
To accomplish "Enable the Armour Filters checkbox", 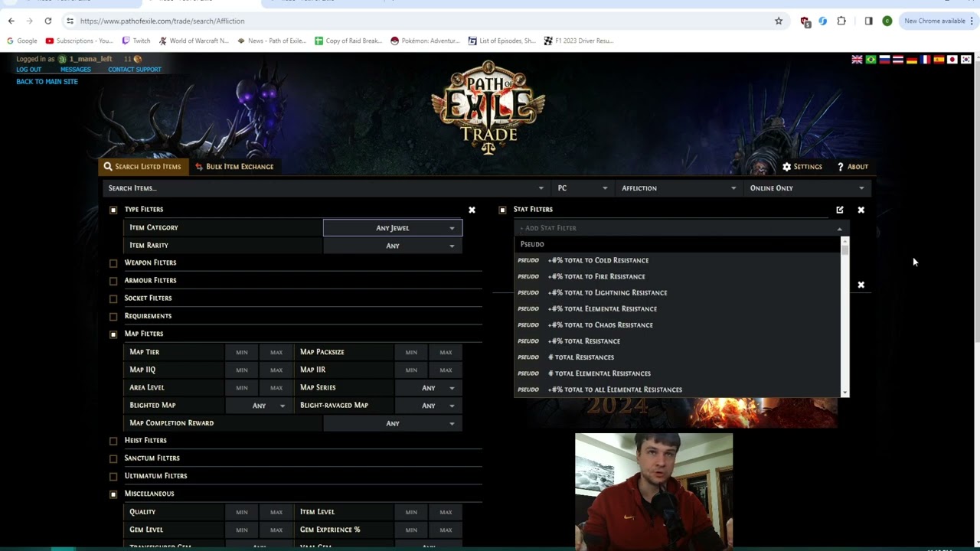I will 113,281.
